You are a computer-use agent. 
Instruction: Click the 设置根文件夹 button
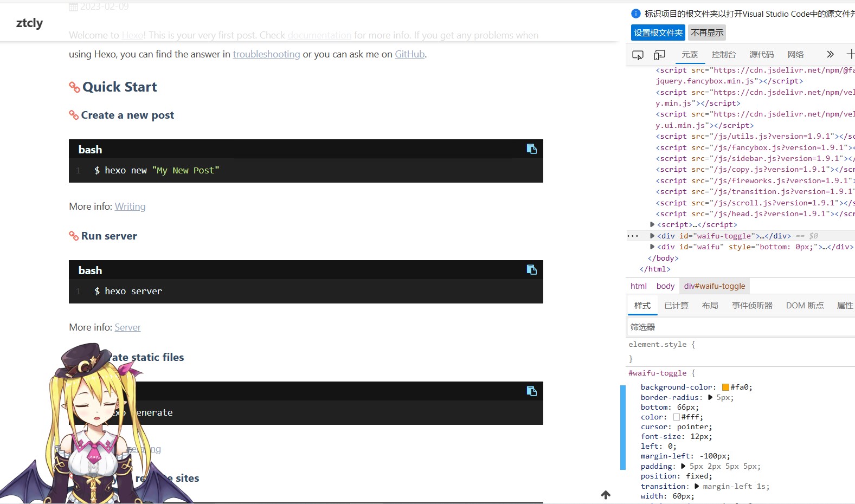[658, 33]
